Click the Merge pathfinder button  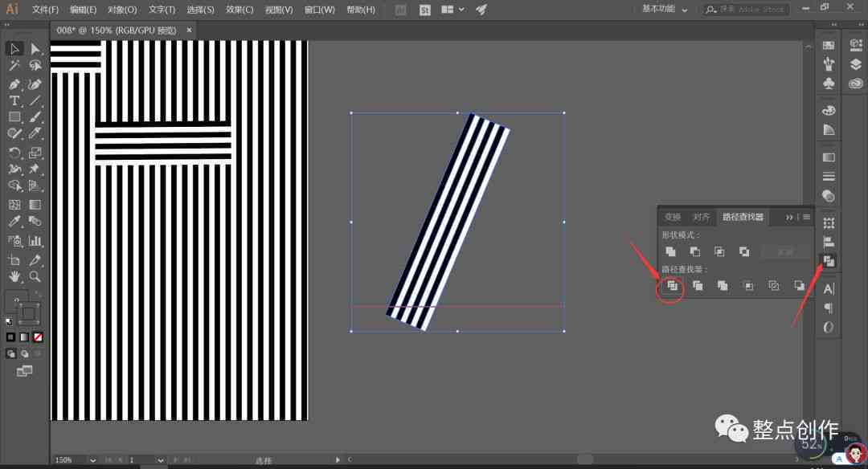(723, 286)
